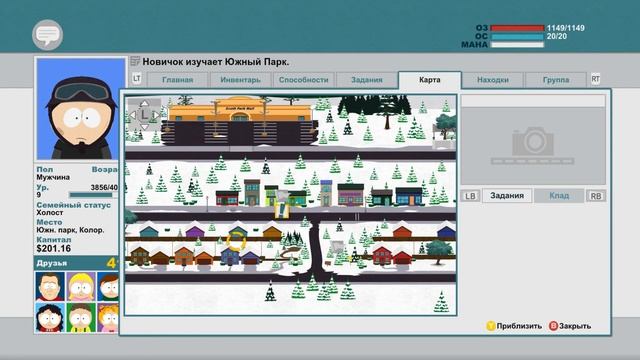
Task: Click the white МАНА bar
Action: 517,44
